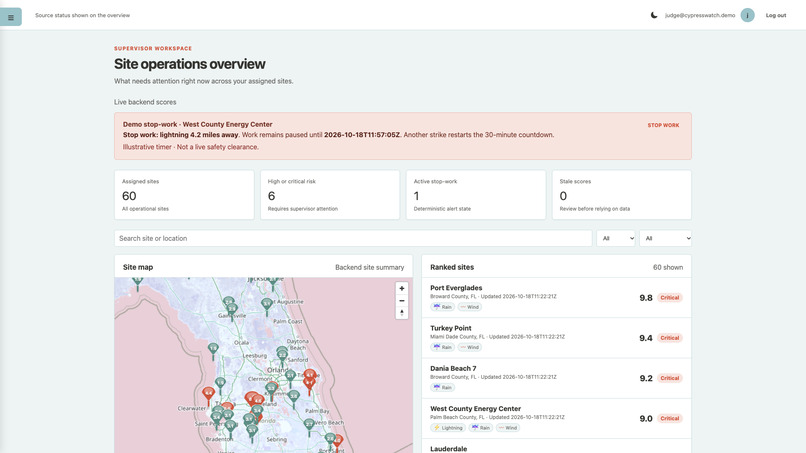This screenshot has height=453, width=806.
Task: Select the Dania Beach 7 site name
Action: click(453, 368)
